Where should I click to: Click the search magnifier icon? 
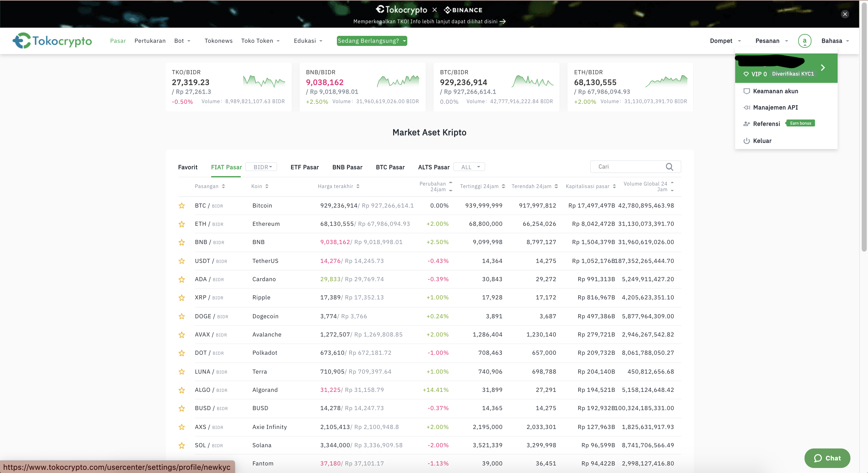coord(669,167)
